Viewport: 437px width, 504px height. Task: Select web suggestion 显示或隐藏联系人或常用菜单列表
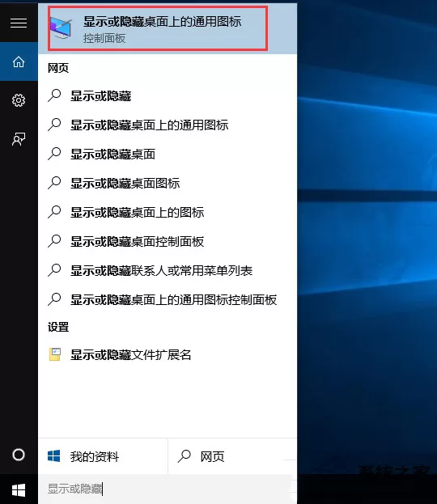coord(168,271)
